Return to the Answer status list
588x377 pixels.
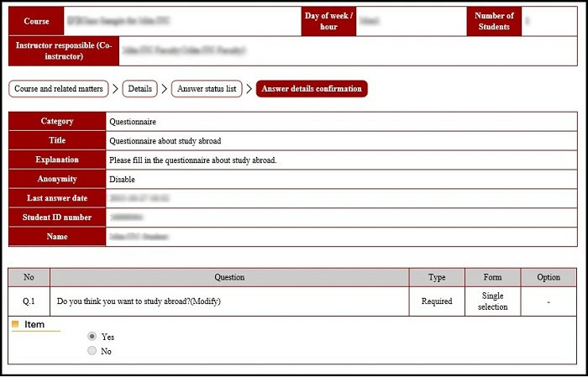[x=207, y=89]
